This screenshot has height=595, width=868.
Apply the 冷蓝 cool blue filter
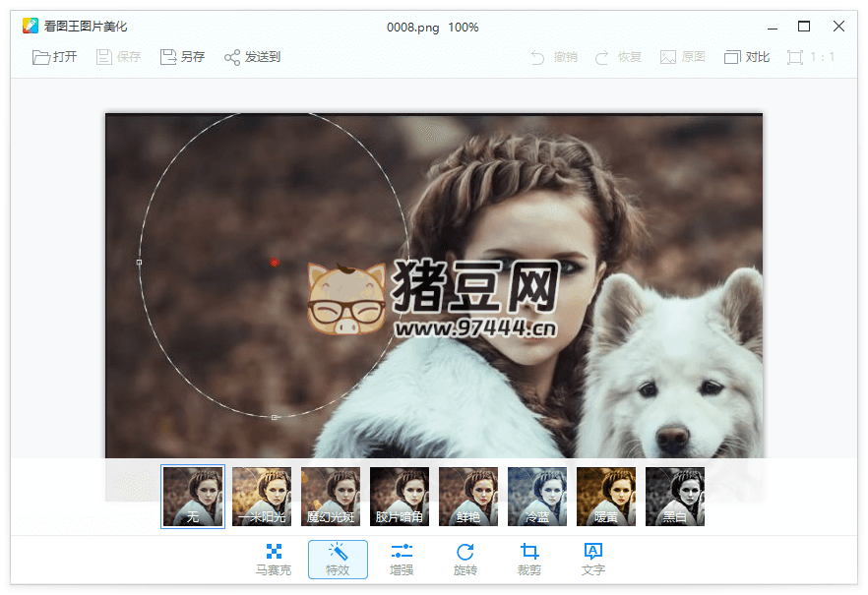(x=537, y=497)
